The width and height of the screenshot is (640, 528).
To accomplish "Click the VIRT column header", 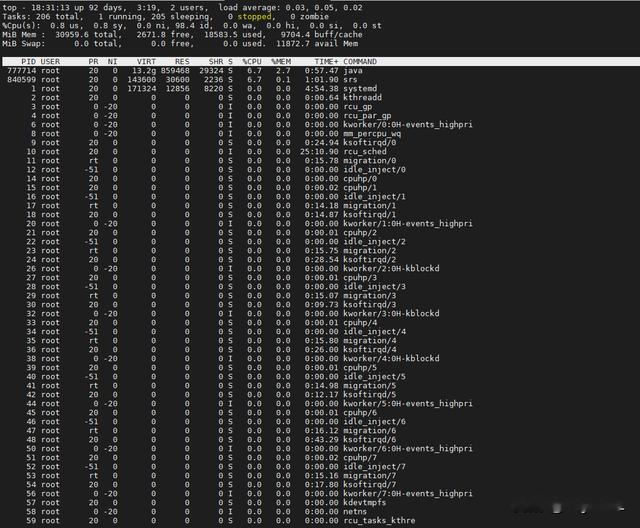I will [146, 62].
